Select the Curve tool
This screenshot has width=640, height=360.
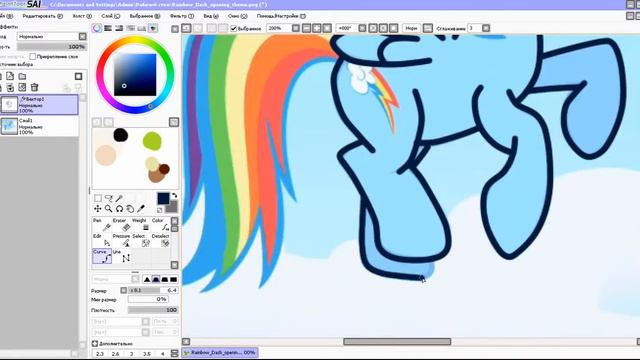tap(102, 256)
